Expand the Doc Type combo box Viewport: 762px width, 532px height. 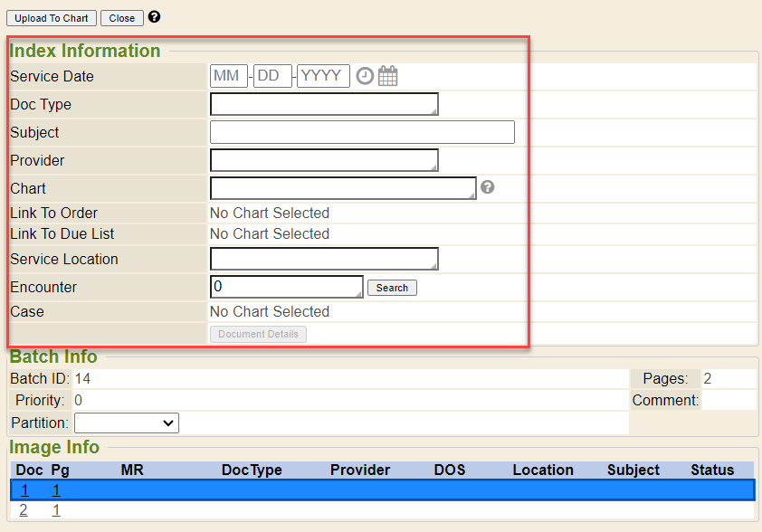coord(324,104)
